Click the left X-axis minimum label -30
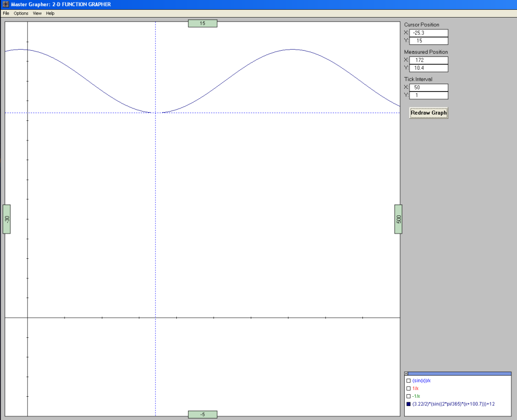This screenshot has width=517, height=420. click(x=7, y=219)
